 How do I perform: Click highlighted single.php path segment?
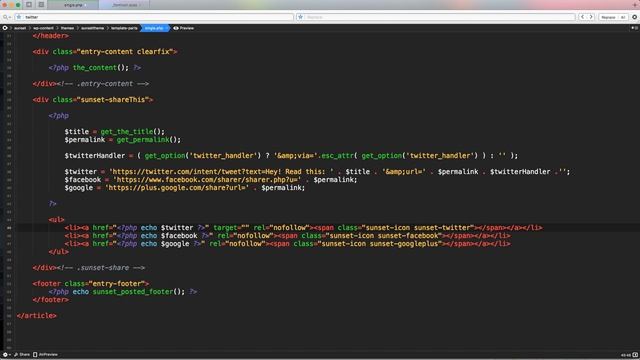[154, 28]
